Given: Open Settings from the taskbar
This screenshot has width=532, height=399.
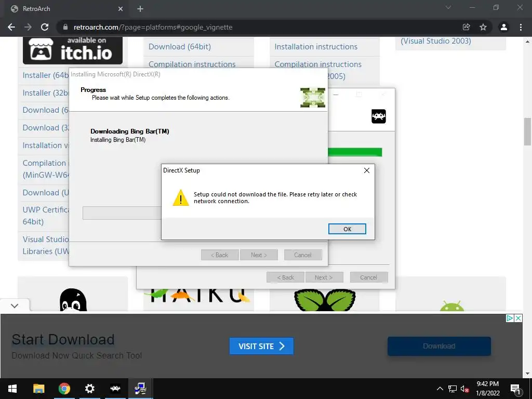Looking at the screenshot, I should [x=89, y=389].
